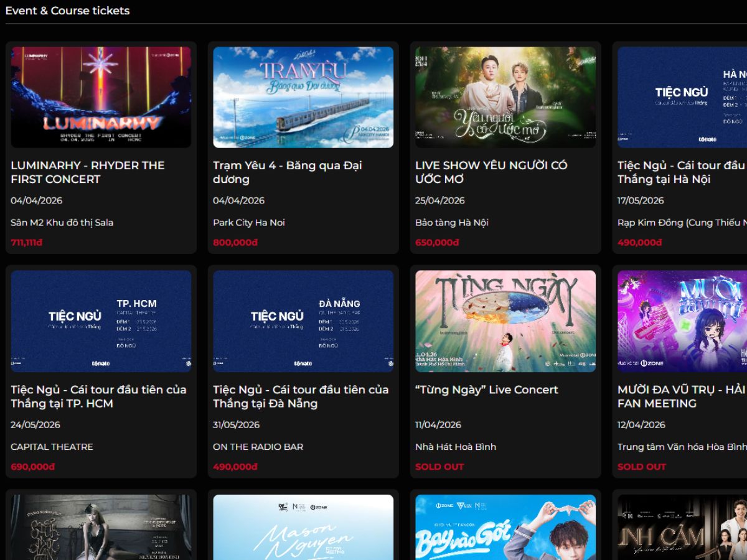Click date '17/05/2026' on Hà Nội card
This screenshot has width=747, height=560.
641,200
